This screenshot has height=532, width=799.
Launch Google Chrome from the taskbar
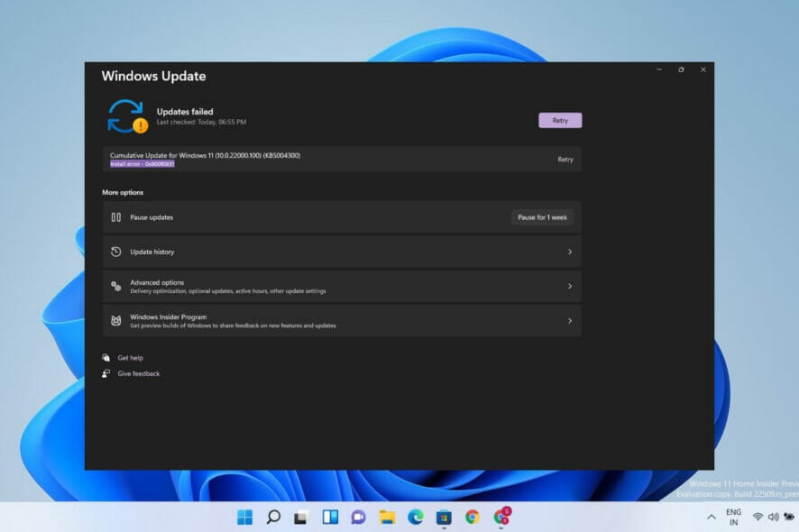click(472, 517)
